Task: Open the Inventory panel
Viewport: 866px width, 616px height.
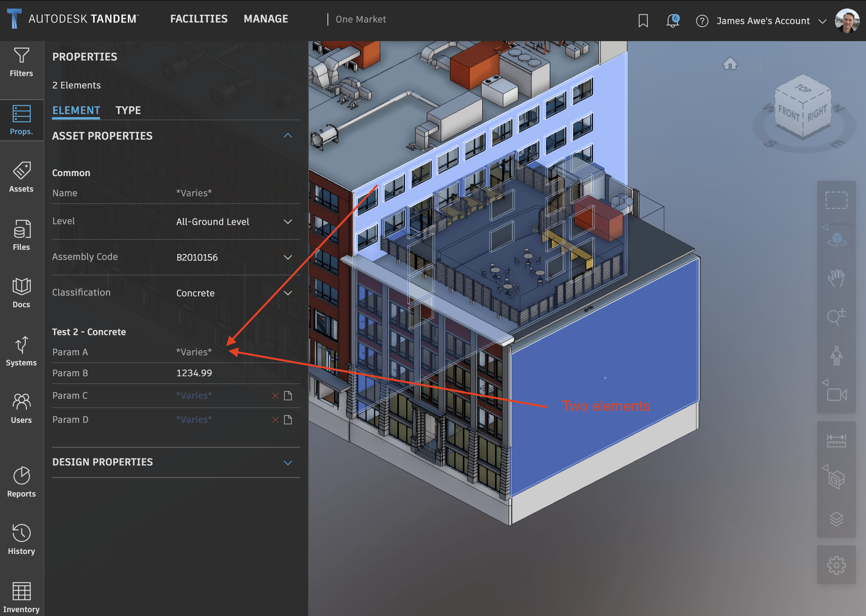Action: tap(21, 598)
